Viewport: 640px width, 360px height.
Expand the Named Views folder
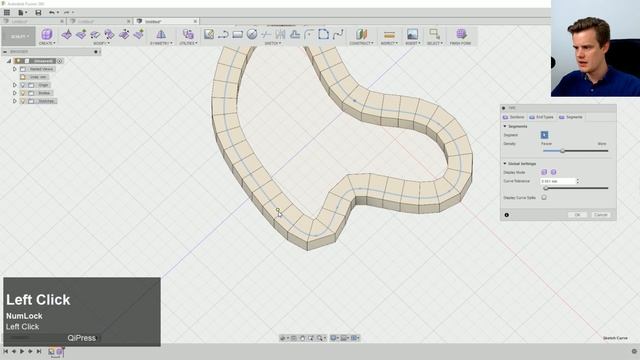pyautogui.click(x=15, y=69)
